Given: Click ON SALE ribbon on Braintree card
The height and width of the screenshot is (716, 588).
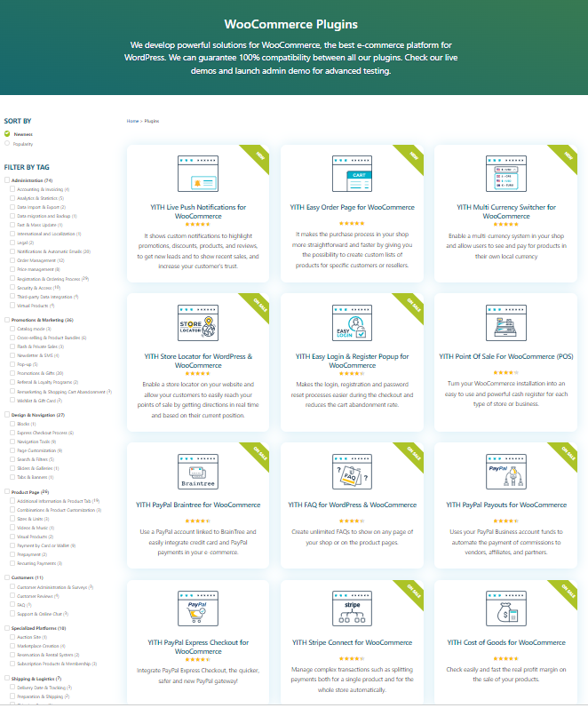Looking at the screenshot, I should [x=259, y=453].
